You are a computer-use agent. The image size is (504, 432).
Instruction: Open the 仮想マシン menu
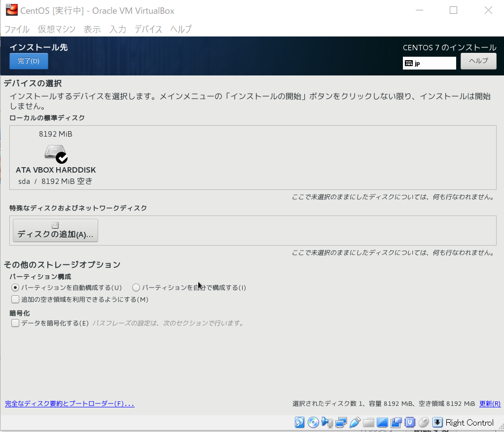coord(57,29)
